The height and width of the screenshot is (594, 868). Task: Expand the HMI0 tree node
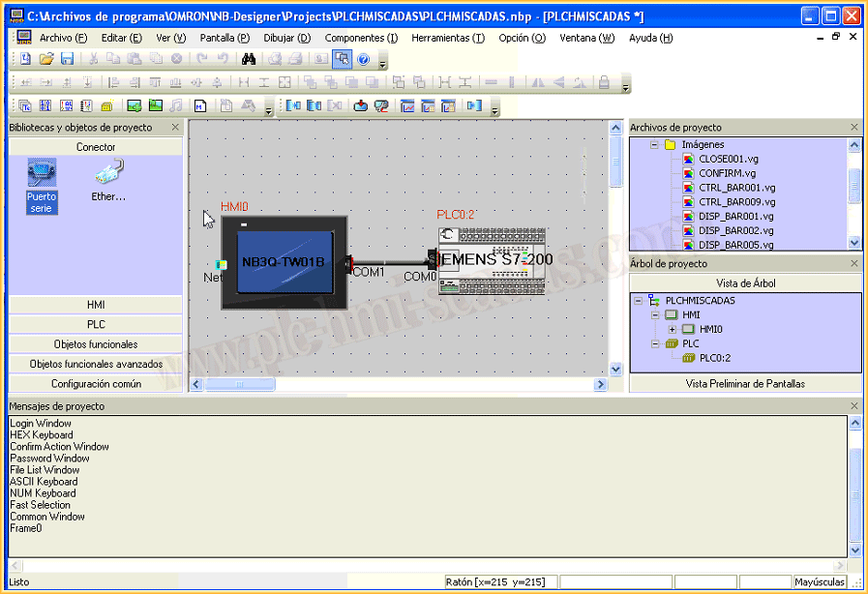click(672, 330)
